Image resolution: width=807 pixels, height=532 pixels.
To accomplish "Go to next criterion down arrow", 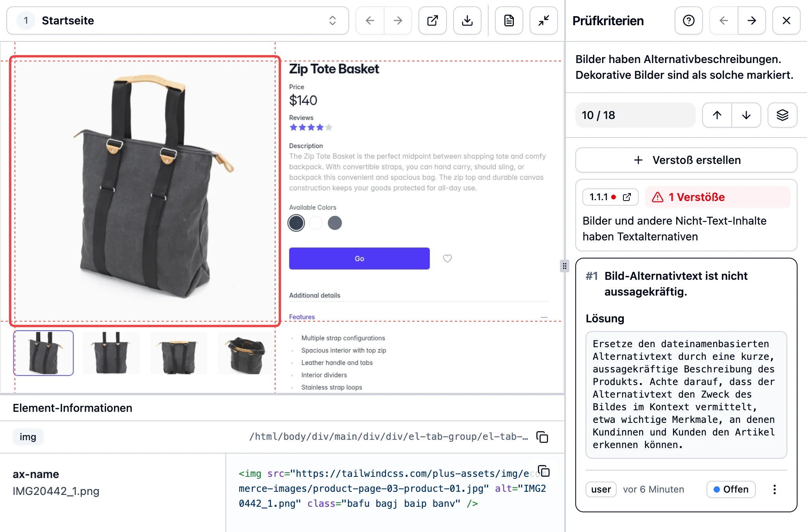I will (746, 115).
